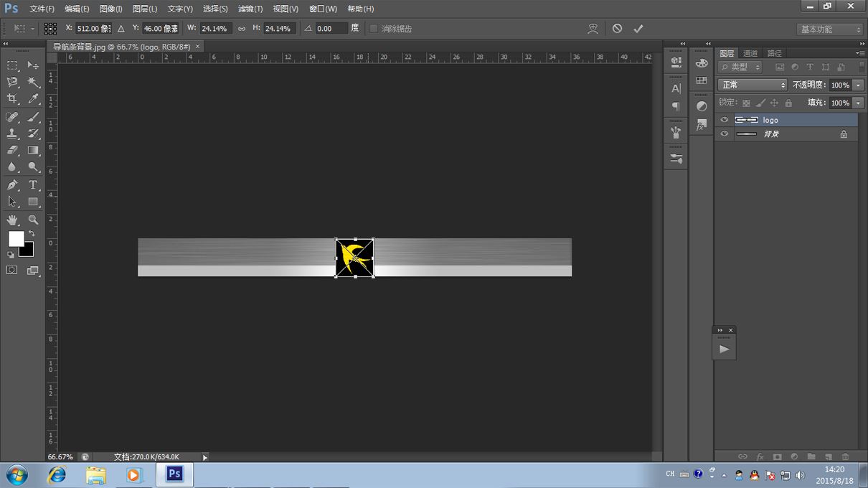The image size is (868, 488).
Task: Click the X position input field
Action: tap(93, 29)
